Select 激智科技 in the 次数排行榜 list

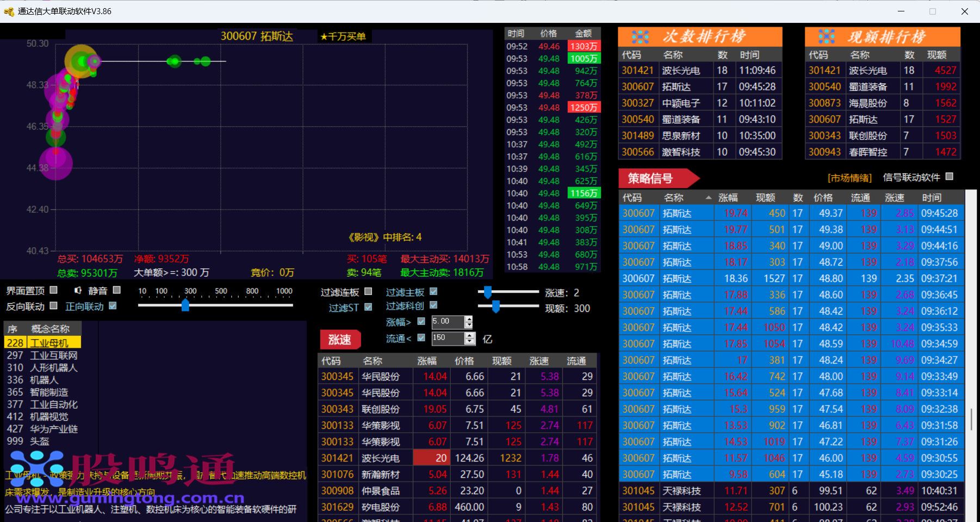700,152
